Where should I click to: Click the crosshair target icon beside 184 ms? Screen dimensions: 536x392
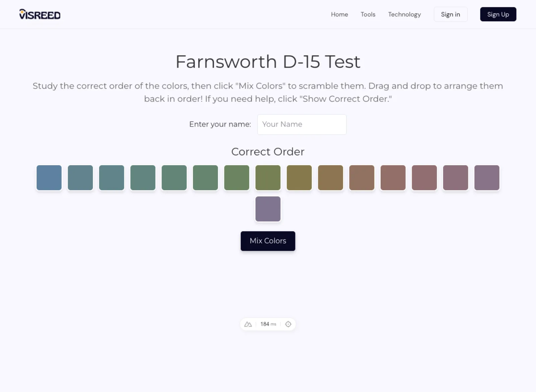[288, 324]
